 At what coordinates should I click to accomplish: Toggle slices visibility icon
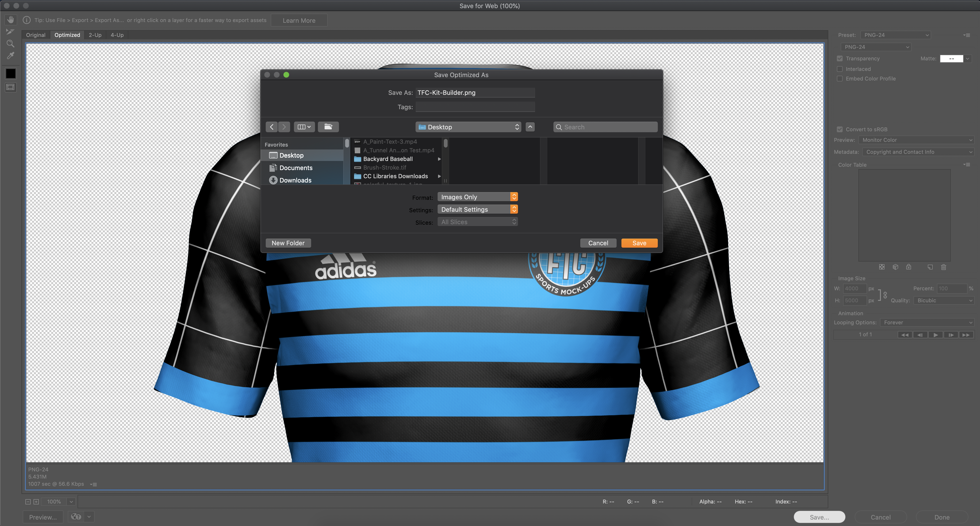[10, 87]
